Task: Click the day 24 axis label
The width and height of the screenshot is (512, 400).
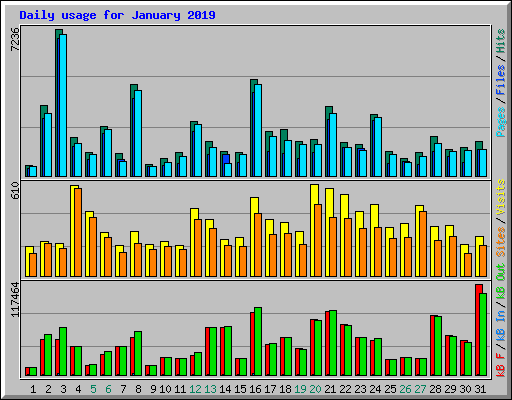Action: 375,389
